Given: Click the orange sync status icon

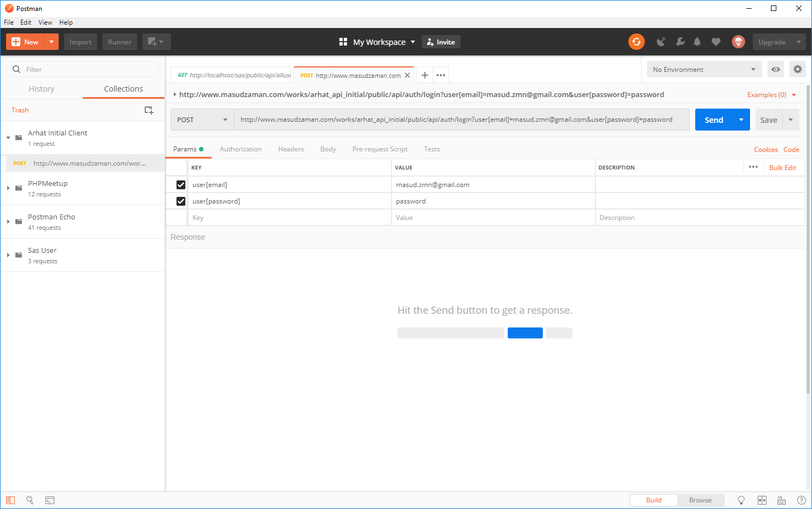Looking at the screenshot, I should (636, 42).
